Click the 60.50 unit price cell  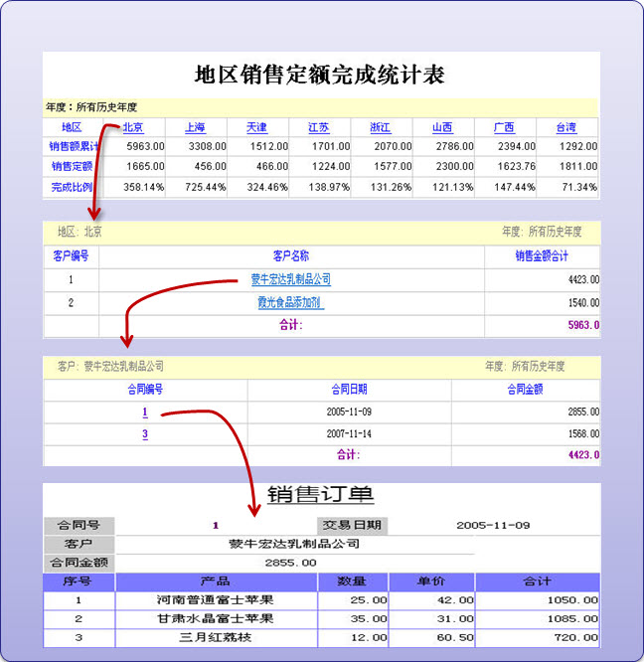[455, 637]
